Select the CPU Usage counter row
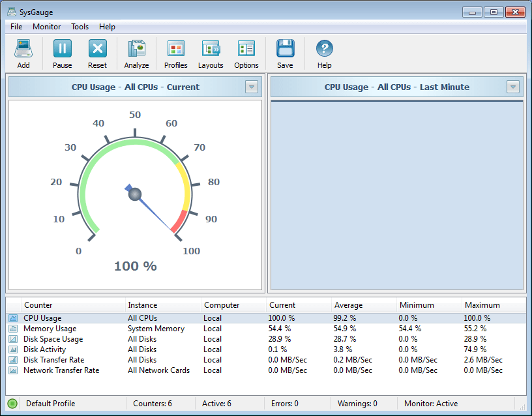This screenshot has height=416, width=532. click(266, 318)
